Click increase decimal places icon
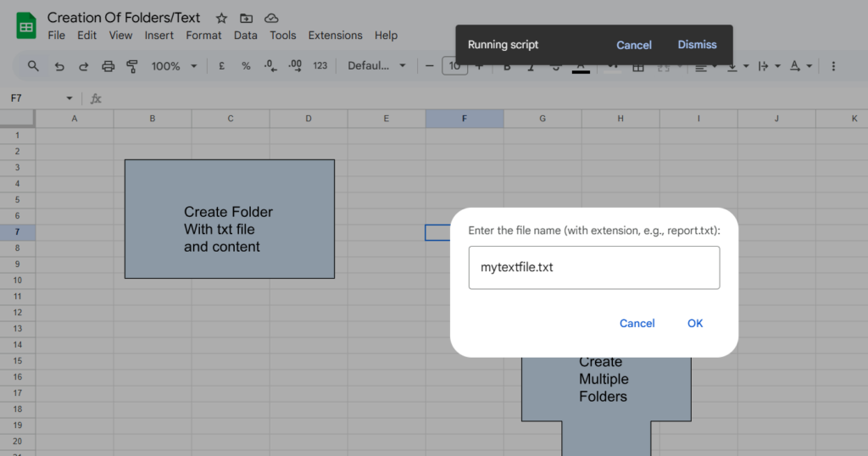This screenshot has width=868, height=456. coord(295,66)
